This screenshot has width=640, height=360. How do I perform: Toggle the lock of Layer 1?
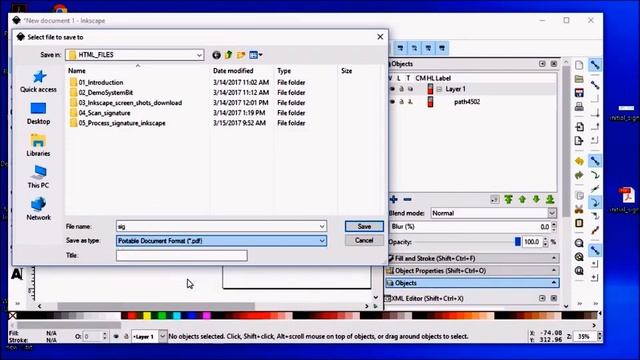click(401, 89)
